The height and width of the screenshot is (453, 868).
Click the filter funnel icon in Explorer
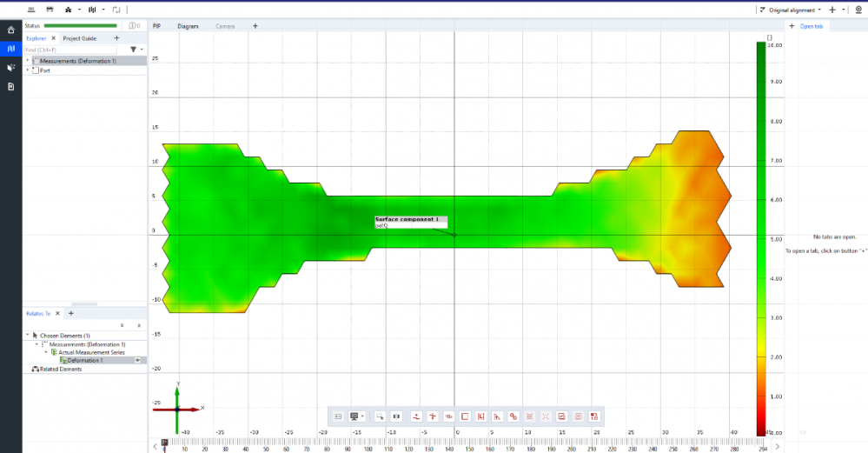pos(133,50)
